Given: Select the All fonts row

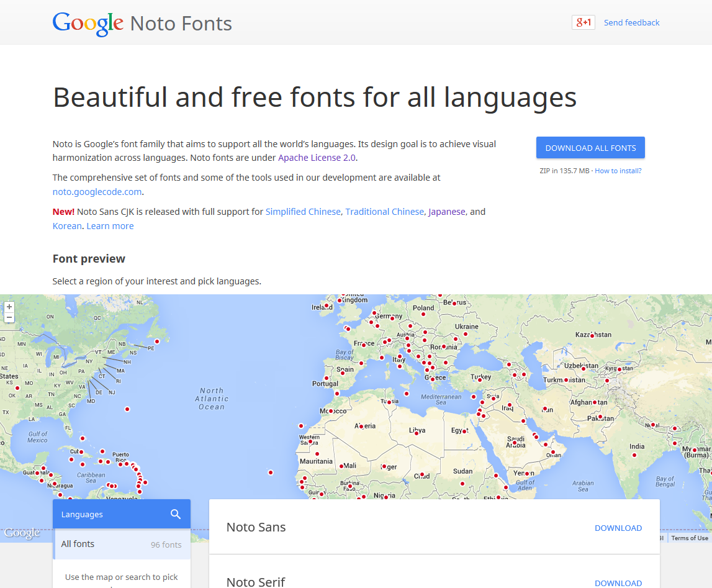Looking at the screenshot, I should tap(122, 544).
